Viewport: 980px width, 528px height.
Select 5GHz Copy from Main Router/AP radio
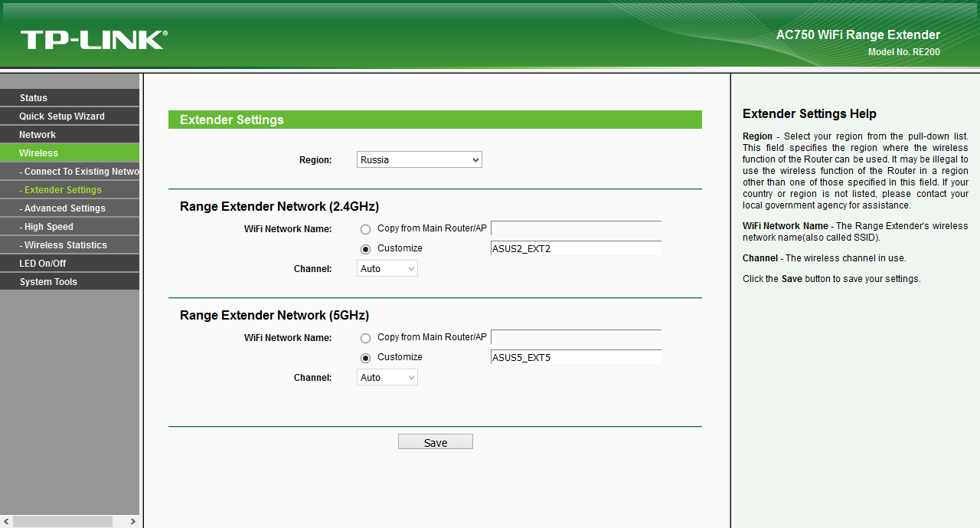click(365, 338)
